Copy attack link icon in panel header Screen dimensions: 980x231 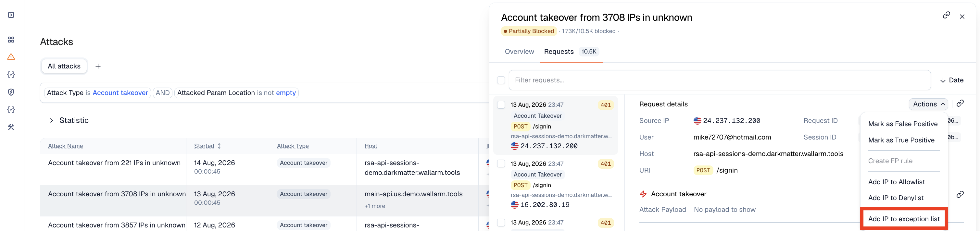pos(946,15)
